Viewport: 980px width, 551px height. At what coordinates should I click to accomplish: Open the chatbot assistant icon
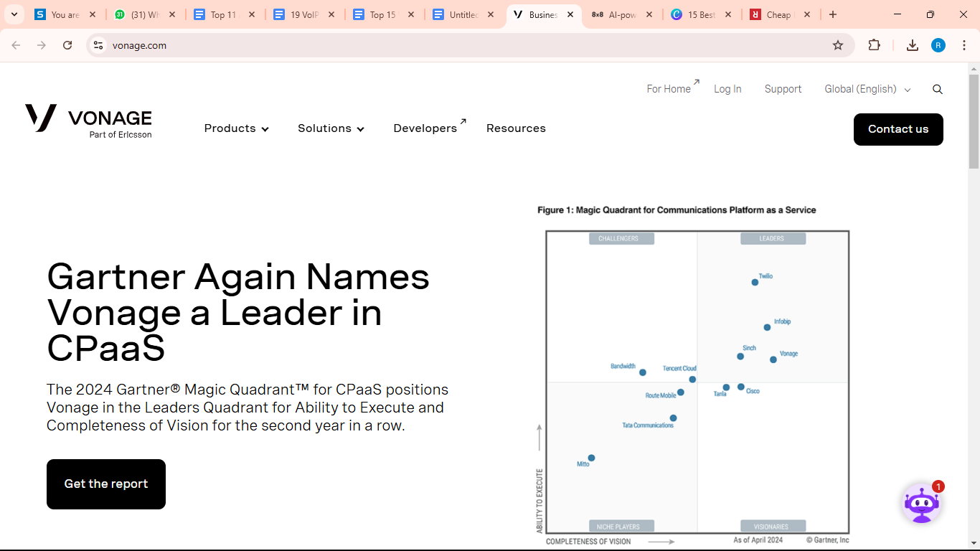922,503
